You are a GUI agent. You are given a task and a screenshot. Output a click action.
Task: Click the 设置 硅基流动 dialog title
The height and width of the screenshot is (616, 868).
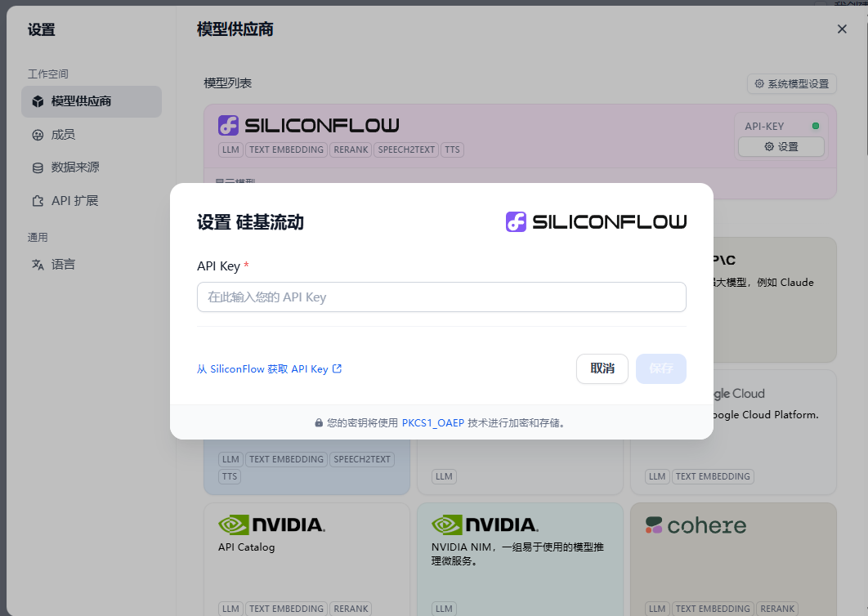[x=250, y=222]
